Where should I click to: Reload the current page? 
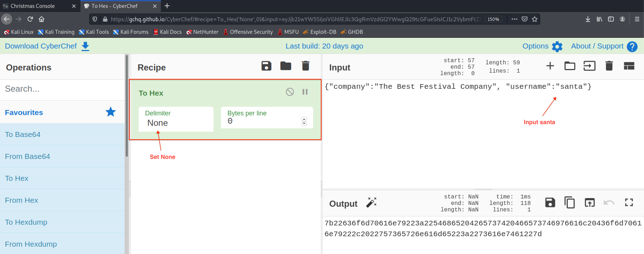coord(30,19)
